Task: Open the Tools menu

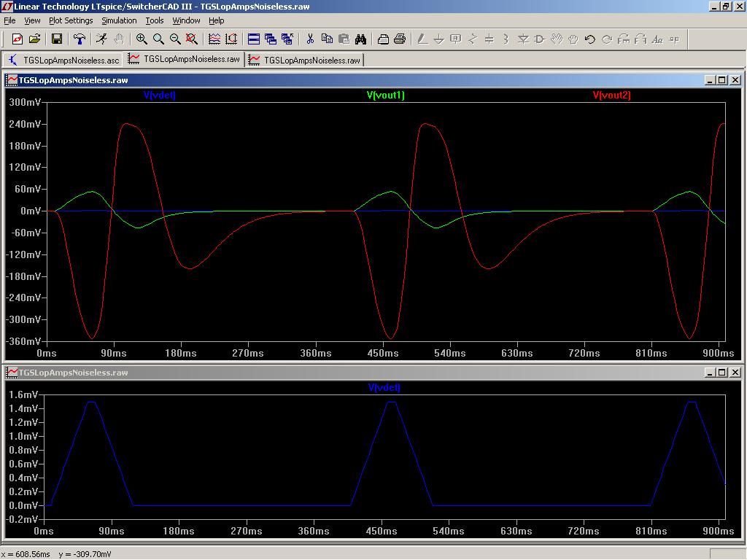Action: coord(155,20)
